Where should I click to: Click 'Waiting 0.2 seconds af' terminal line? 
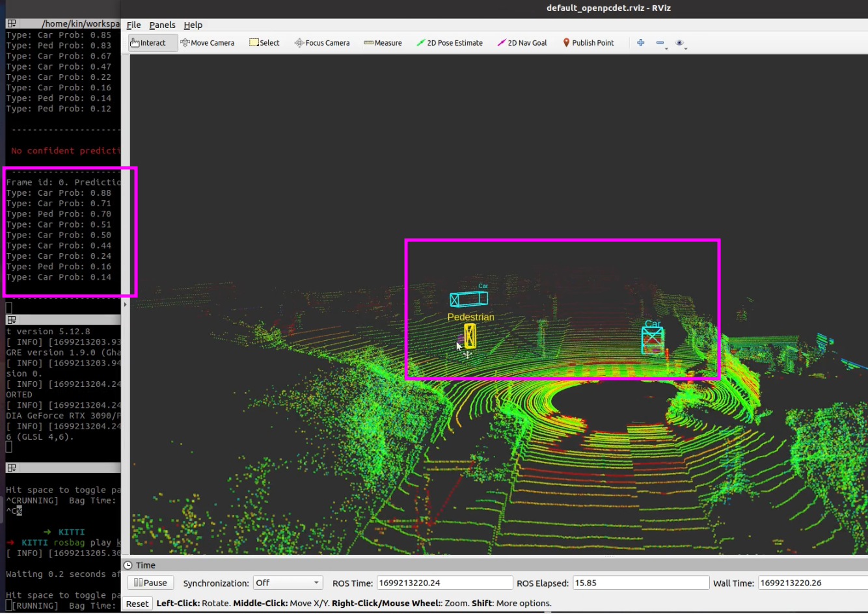click(x=63, y=574)
